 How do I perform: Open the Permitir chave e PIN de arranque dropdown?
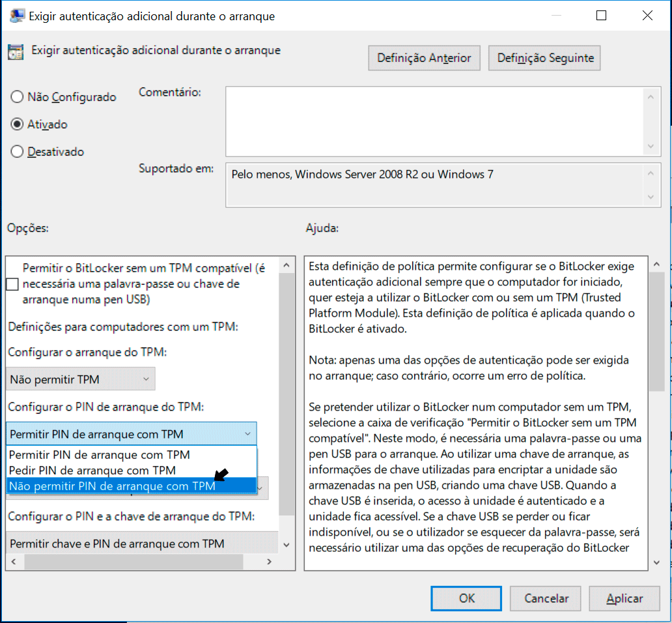143,543
